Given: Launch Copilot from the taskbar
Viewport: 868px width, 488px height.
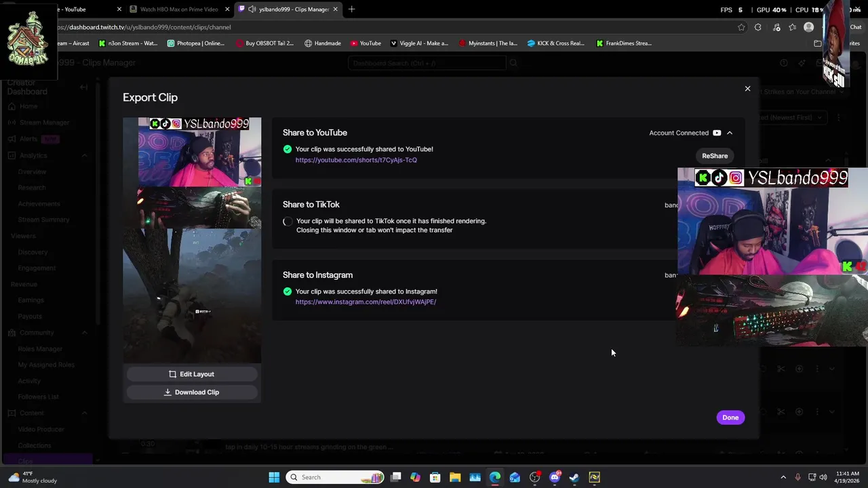Looking at the screenshot, I should [x=416, y=477].
